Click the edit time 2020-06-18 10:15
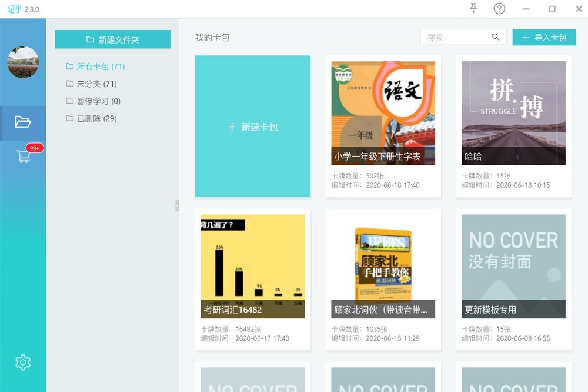This screenshot has width=588, height=392. coord(523,185)
